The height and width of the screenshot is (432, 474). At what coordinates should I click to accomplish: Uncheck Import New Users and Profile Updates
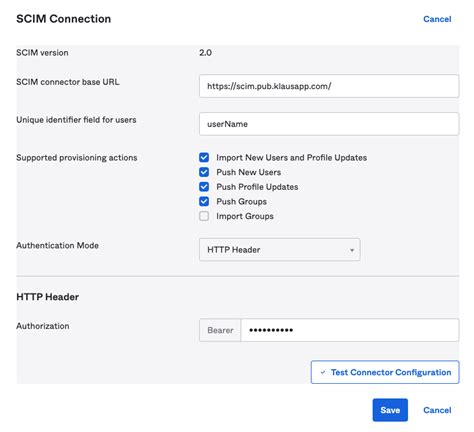click(x=204, y=157)
